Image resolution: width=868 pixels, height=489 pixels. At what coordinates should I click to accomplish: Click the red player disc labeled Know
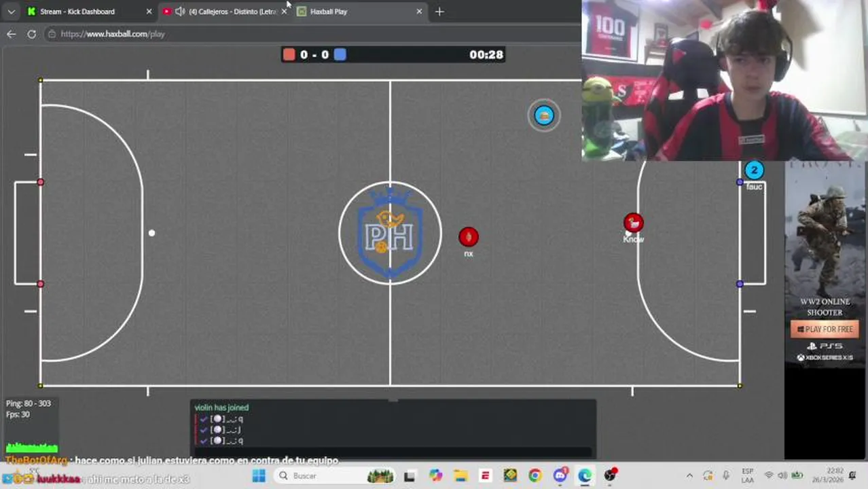click(x=634, y=223)
